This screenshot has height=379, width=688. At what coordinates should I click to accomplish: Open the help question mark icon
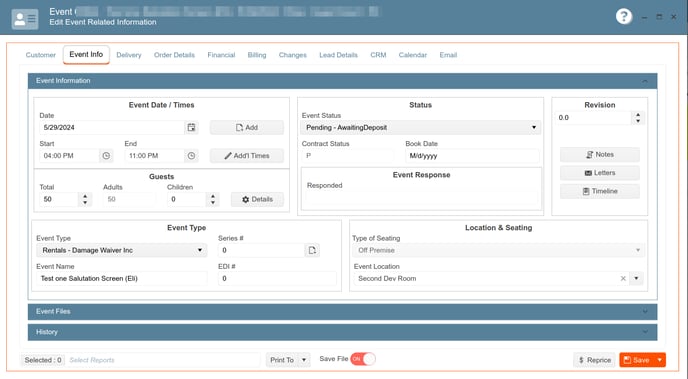tap(624, 17)
